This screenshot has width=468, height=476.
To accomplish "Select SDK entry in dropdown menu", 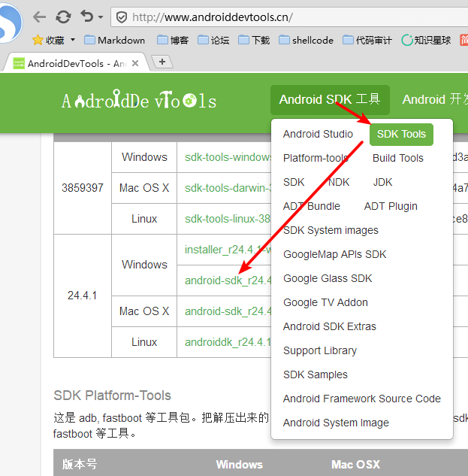I will click(x=294, y=182).
